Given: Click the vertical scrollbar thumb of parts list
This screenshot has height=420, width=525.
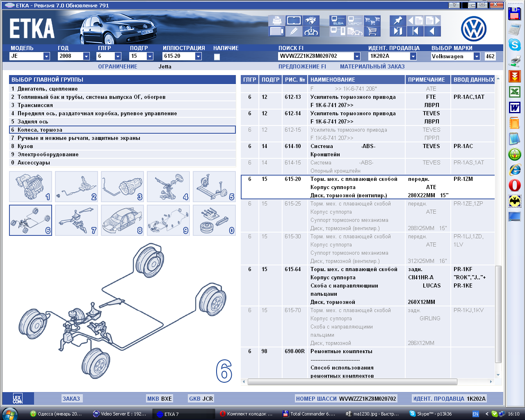Looking at the screenshot, I should click(x=498, y=314).
